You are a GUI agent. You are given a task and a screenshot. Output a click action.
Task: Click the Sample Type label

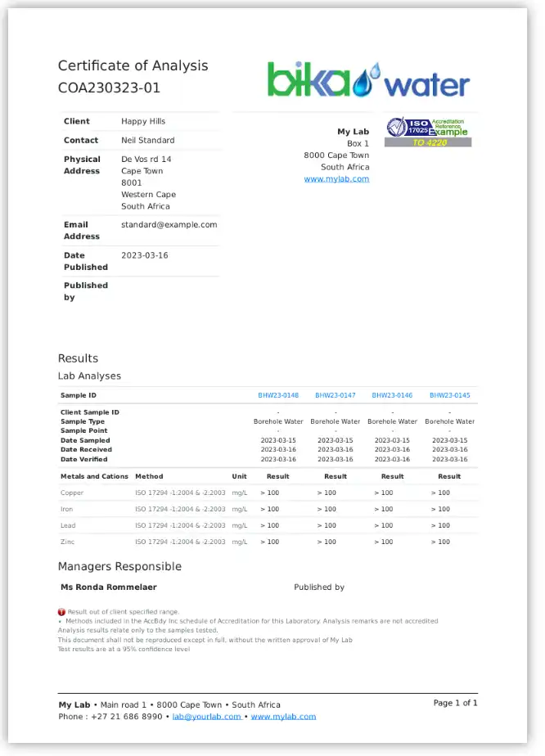83,421
